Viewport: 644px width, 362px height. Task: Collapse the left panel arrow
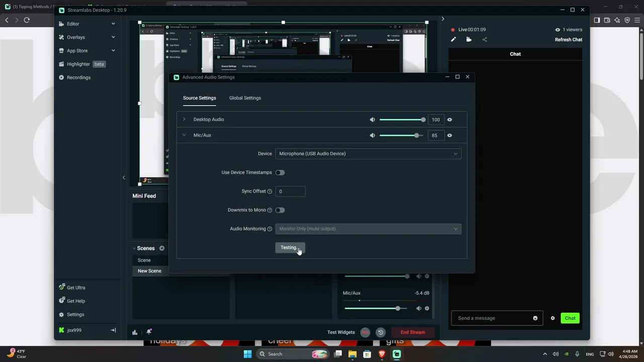pos(124,177)
